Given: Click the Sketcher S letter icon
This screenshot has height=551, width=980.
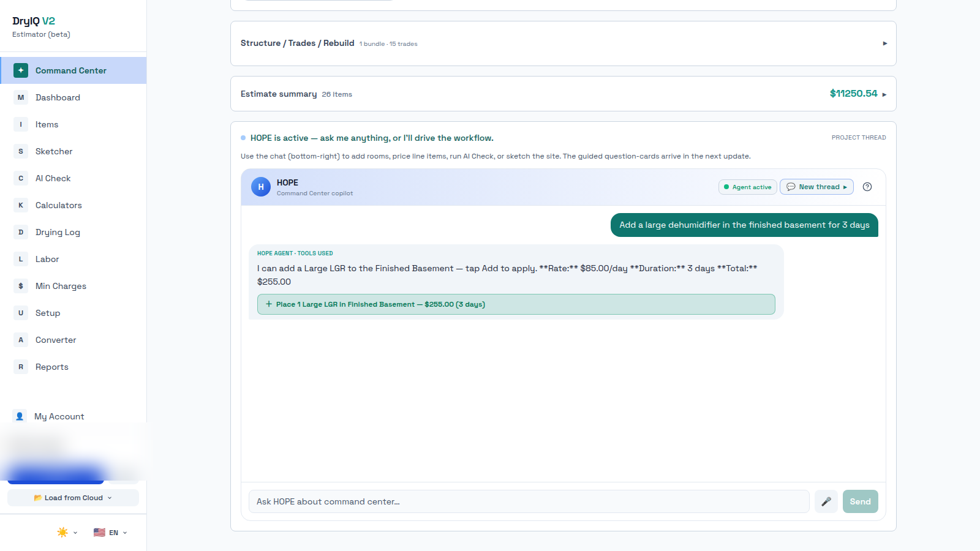Looking at the screenshot, I should tap(21, 151).
